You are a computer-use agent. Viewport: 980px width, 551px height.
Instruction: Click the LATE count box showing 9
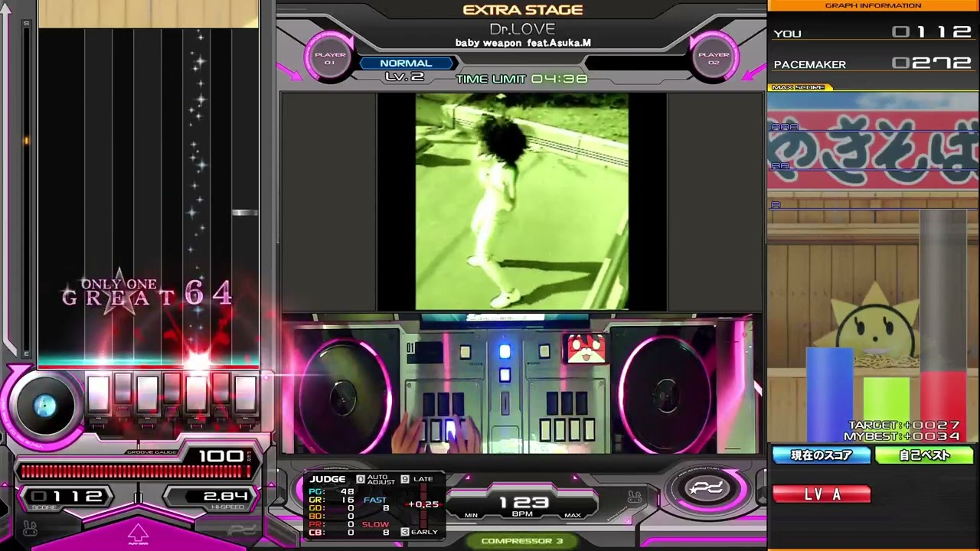405,479
